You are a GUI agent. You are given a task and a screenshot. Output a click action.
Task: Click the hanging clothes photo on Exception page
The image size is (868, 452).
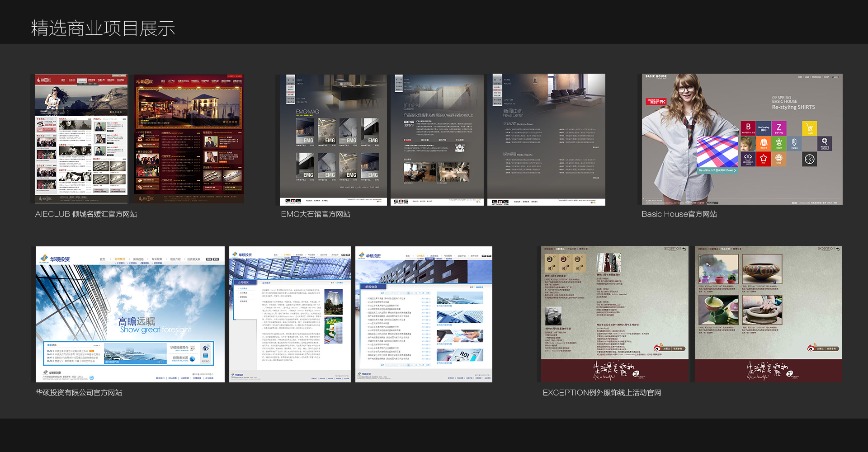[609, 262]
